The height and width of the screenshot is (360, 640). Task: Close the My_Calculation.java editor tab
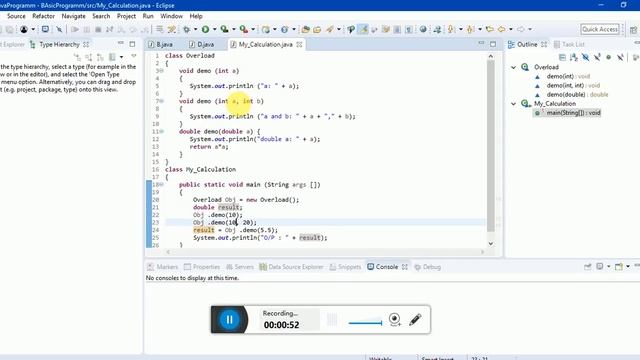pos(299,44)
